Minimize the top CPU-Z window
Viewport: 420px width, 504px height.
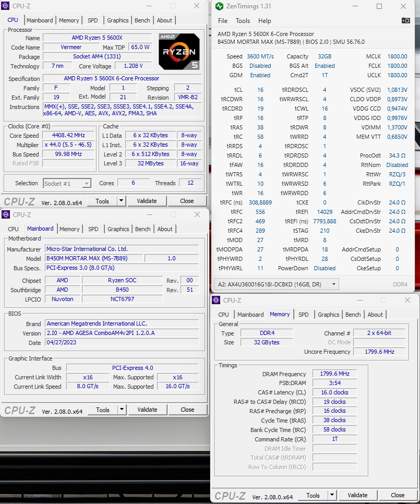(x=149, y=6)
